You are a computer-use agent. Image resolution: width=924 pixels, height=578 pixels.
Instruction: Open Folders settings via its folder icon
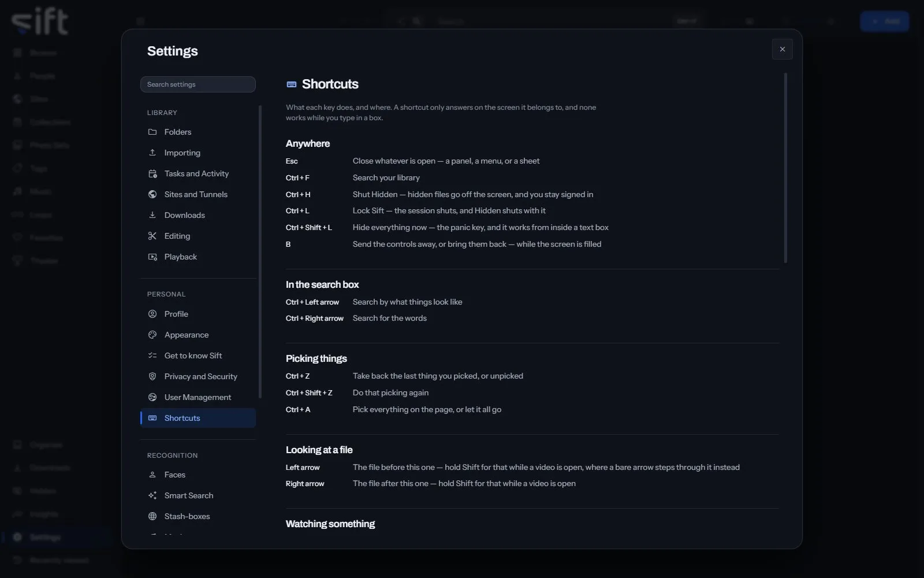pyautogui.click(x=152, y=132)
